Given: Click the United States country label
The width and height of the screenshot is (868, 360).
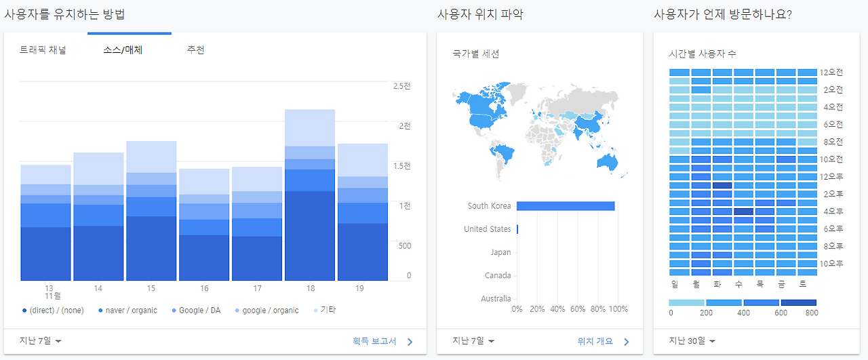Looking at the screenshot, I should (x=488, y=229).
